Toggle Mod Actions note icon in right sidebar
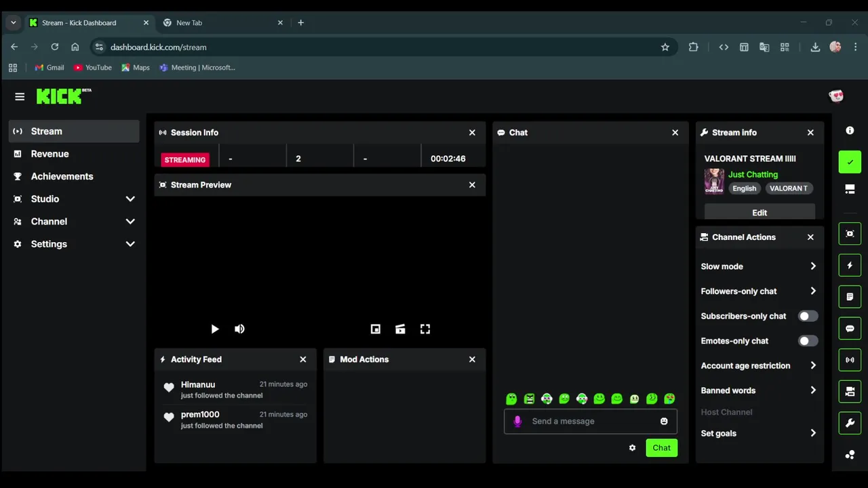Viewport: 868px width, 488px height. (x=850, y=297)
